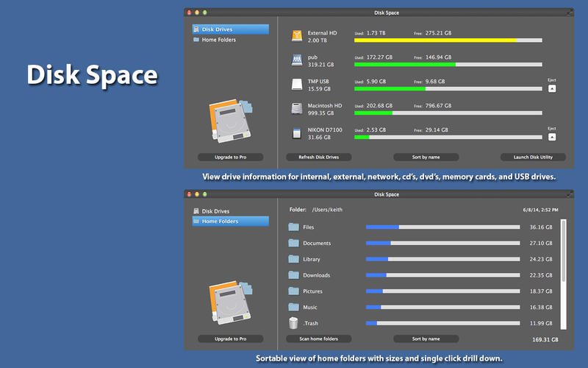Click the Pictures folder icon
The image size is (588, 368).
tap(293, 291)
